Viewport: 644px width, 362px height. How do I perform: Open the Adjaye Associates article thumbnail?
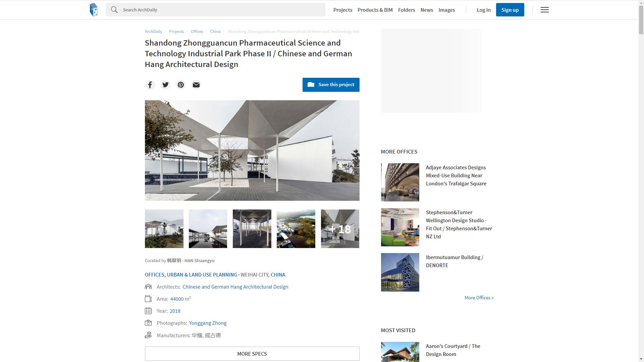point(400,182)
